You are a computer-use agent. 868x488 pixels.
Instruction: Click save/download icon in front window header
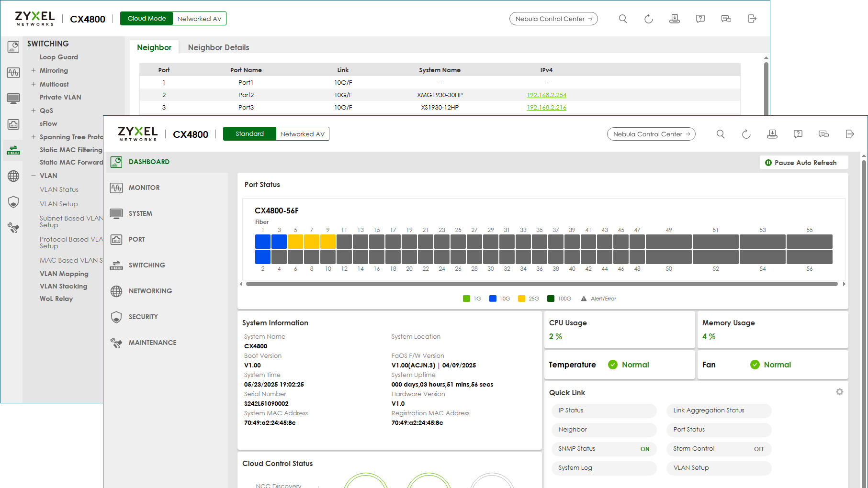coord(772,134)
